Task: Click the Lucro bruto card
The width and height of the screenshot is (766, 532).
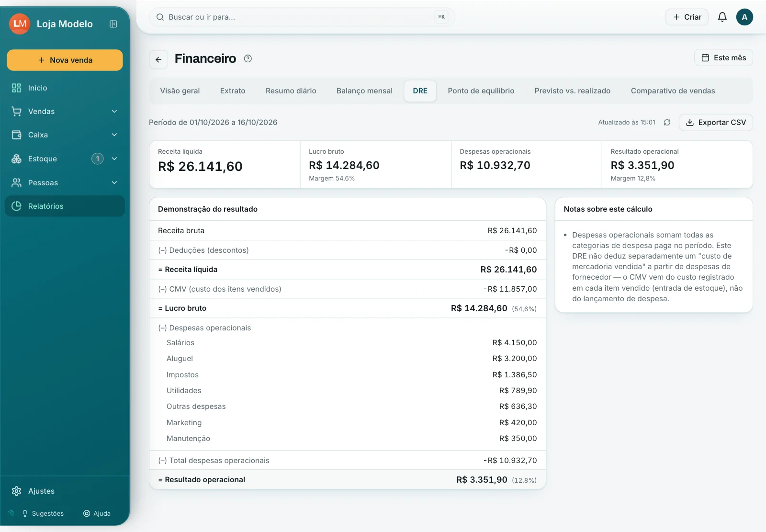Action: (x=376, y=165)
